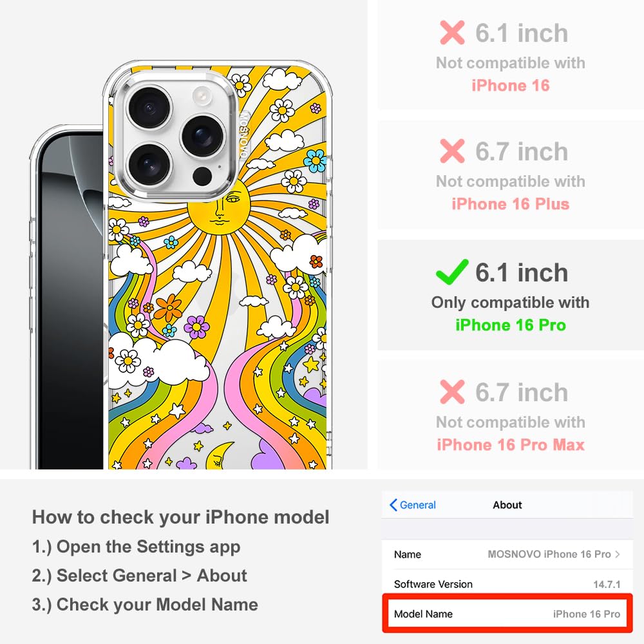This screenshot has height=644, width=644.
Task: Open the Name row showing MOSNOVO iPhone 16 Pro
Action: (x=507, y=554)
